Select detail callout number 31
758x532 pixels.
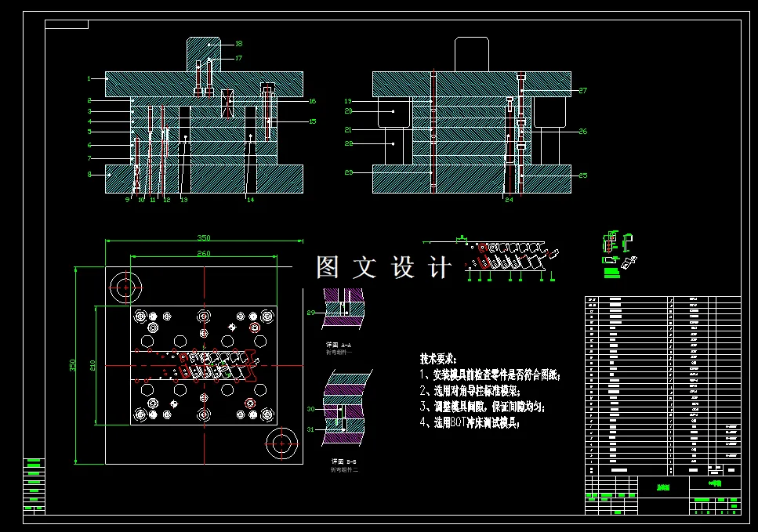click(311, 429)
